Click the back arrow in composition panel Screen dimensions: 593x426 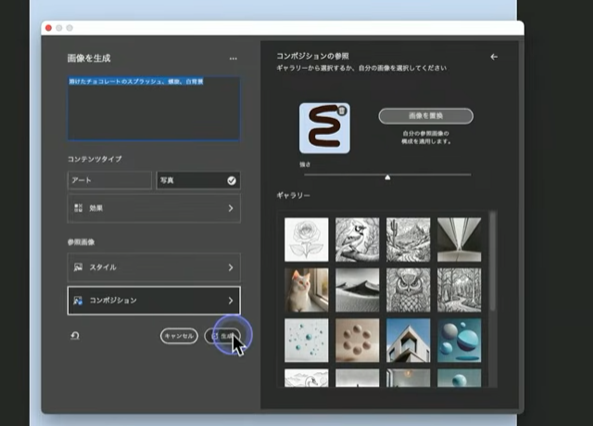pos(494,57)
